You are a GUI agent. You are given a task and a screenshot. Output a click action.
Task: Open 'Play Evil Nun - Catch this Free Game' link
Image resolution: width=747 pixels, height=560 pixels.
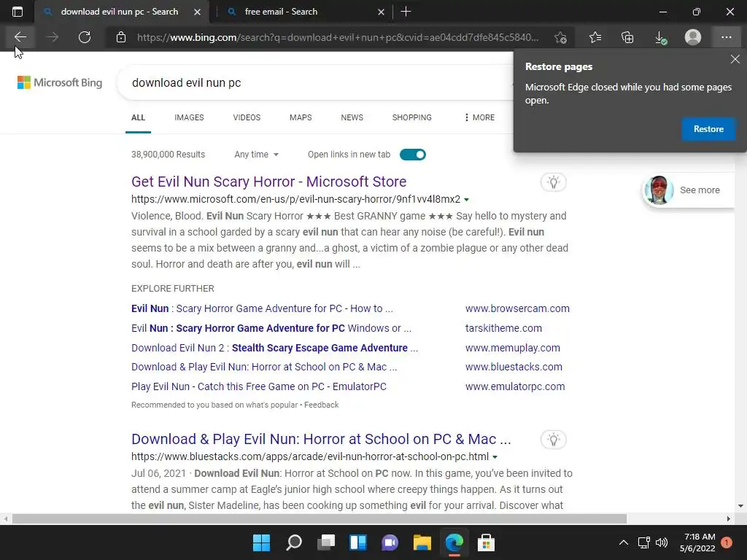tap(259, 386)
